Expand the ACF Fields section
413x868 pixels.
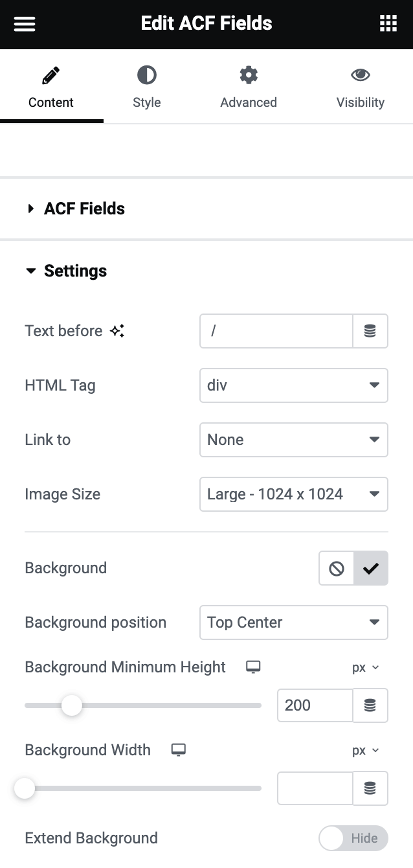click(x=84, y=209)
